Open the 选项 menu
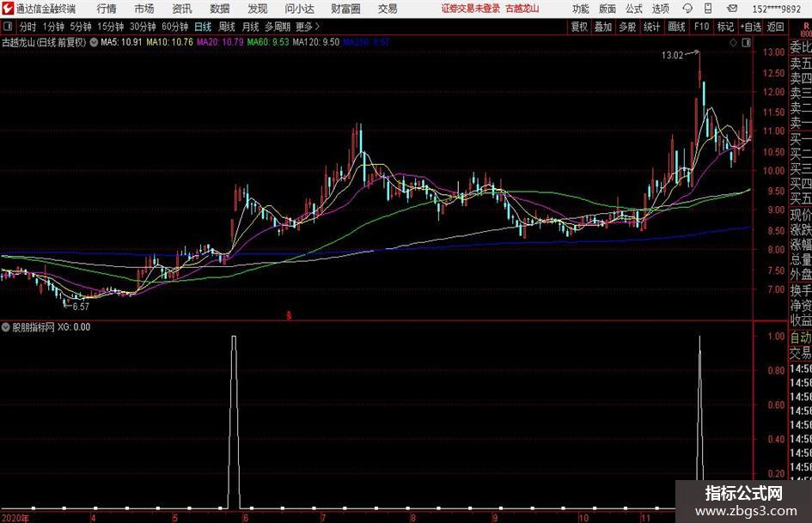The width and height of the screenshot is (812, 523). click(660, 9)
